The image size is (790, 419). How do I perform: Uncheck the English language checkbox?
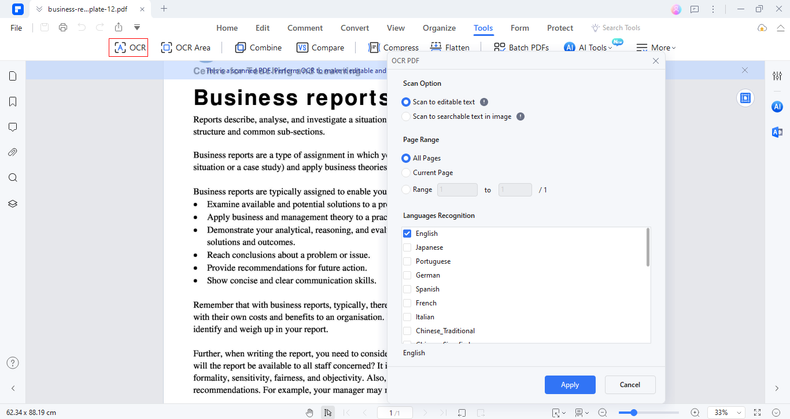(407, 233)
